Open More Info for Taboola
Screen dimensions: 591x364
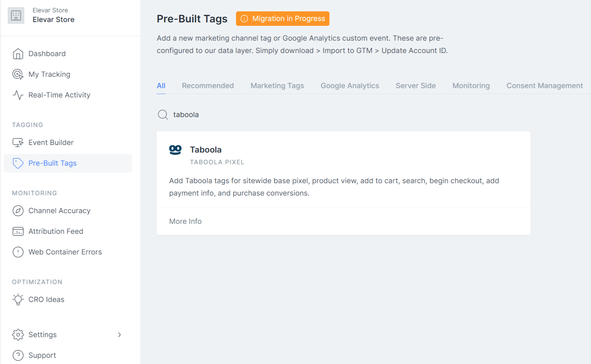click(x=186, y=221)
